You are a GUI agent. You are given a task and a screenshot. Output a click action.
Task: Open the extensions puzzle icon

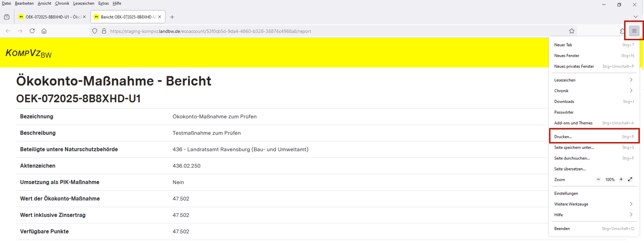pyautogui.click(x=622, y=31)
